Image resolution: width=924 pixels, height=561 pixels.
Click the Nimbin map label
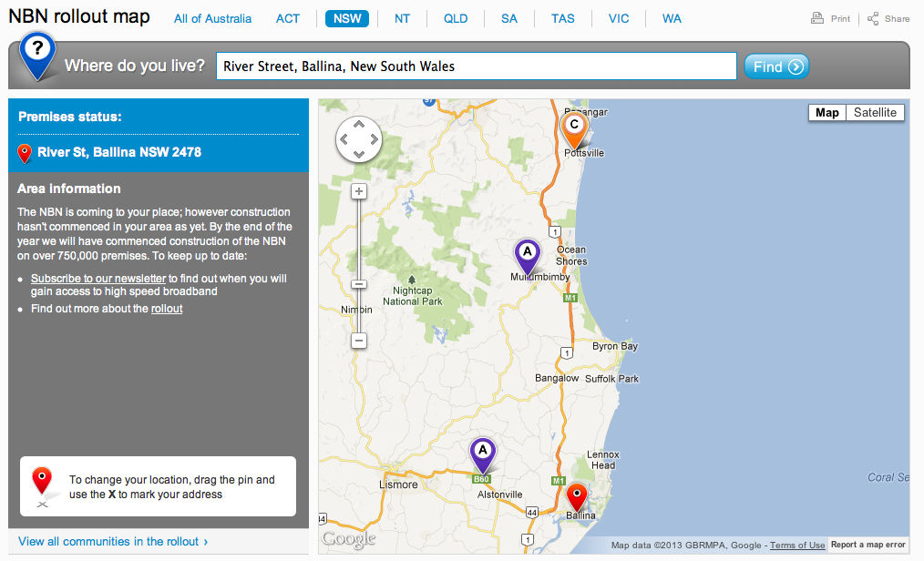point(356,310)
